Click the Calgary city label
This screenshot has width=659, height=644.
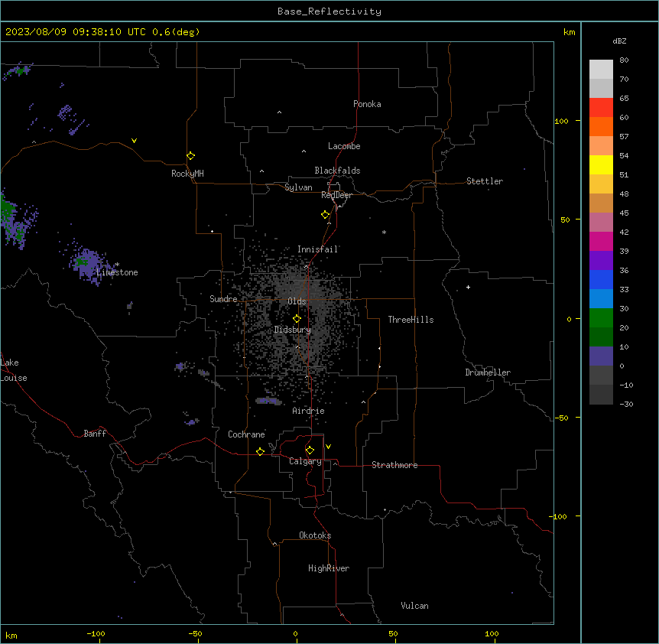point(305,461)
